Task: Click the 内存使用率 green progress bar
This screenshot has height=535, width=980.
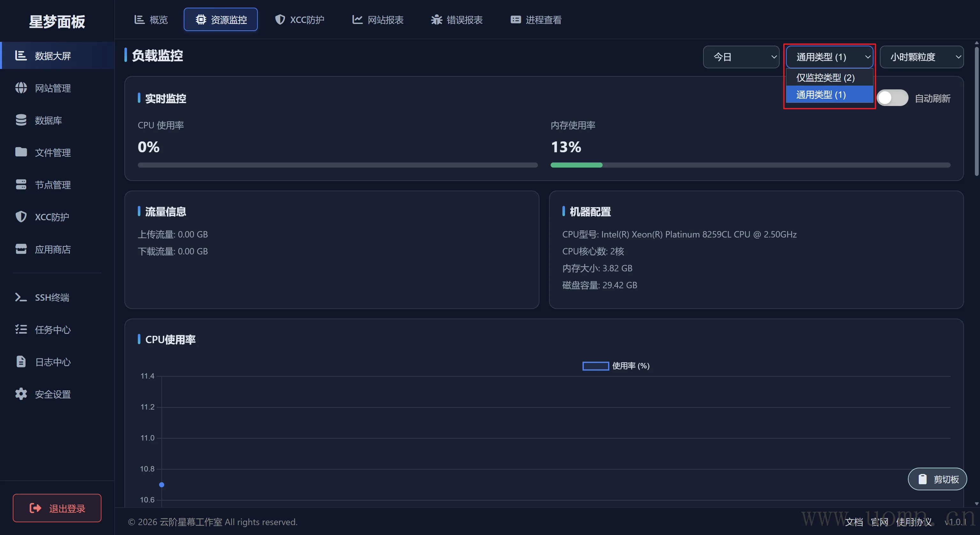Action: (x=576, y=165)
